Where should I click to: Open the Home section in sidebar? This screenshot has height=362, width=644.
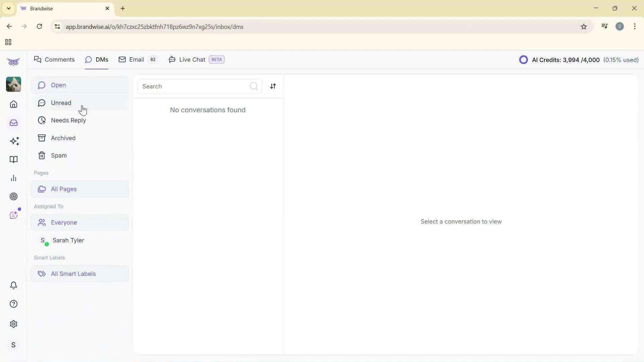(13, 104)
